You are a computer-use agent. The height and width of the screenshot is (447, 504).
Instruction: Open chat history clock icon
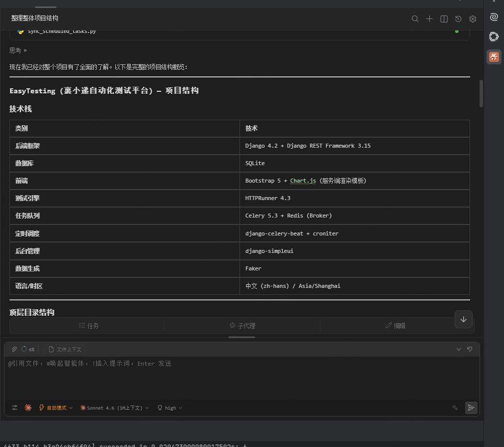[x=459, y=18]
